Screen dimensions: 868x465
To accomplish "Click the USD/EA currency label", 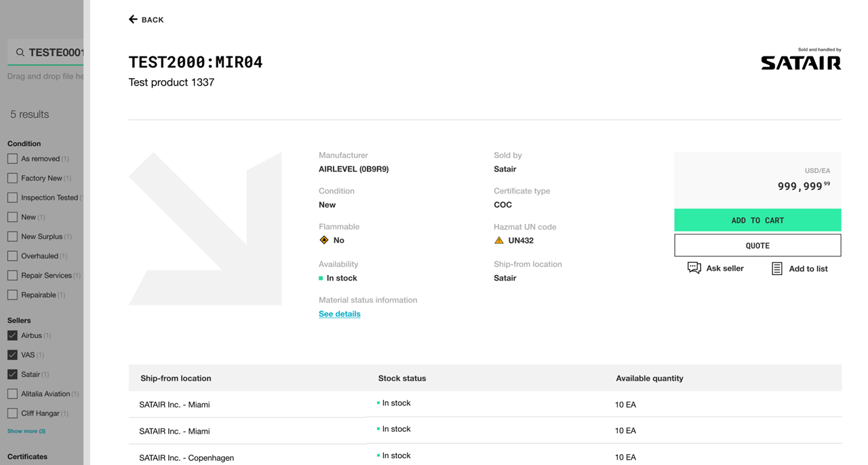I will [817, 170].
